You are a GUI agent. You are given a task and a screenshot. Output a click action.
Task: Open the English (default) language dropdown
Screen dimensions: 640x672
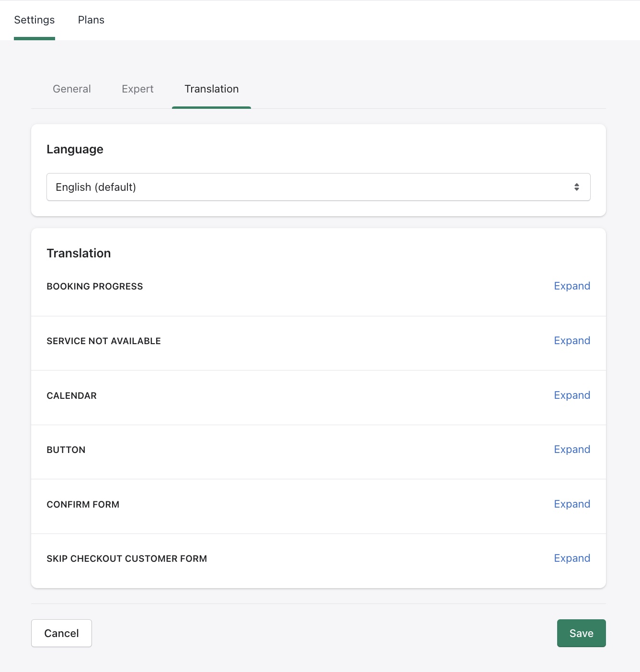[x=318, y=187]
